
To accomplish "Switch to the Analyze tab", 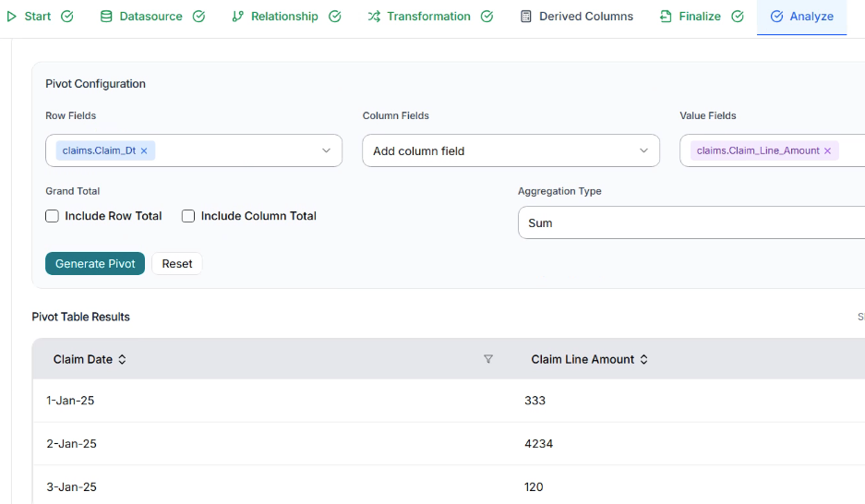I will pyautogui.click(x=801, y=17).
